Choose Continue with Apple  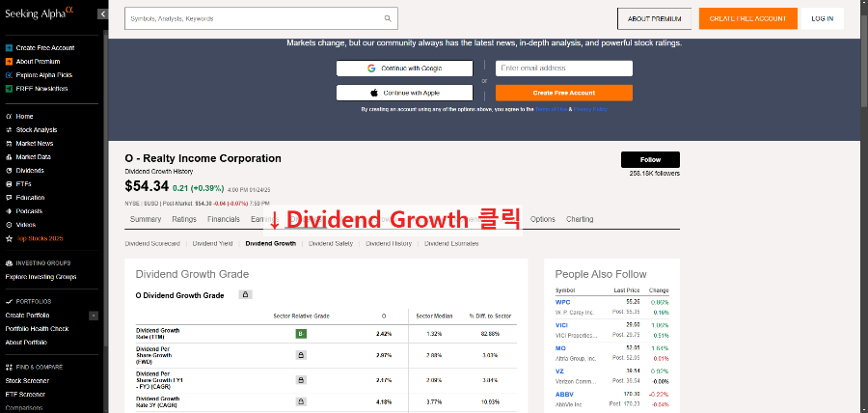point(405,93)
